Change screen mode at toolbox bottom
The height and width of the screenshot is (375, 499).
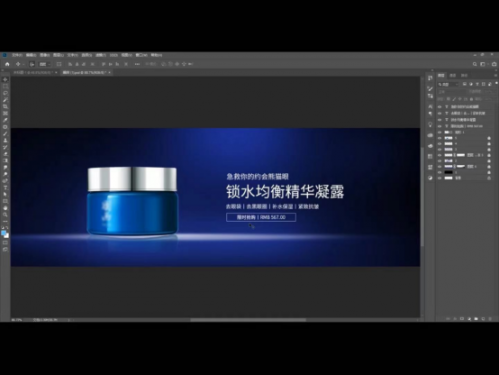5,249
